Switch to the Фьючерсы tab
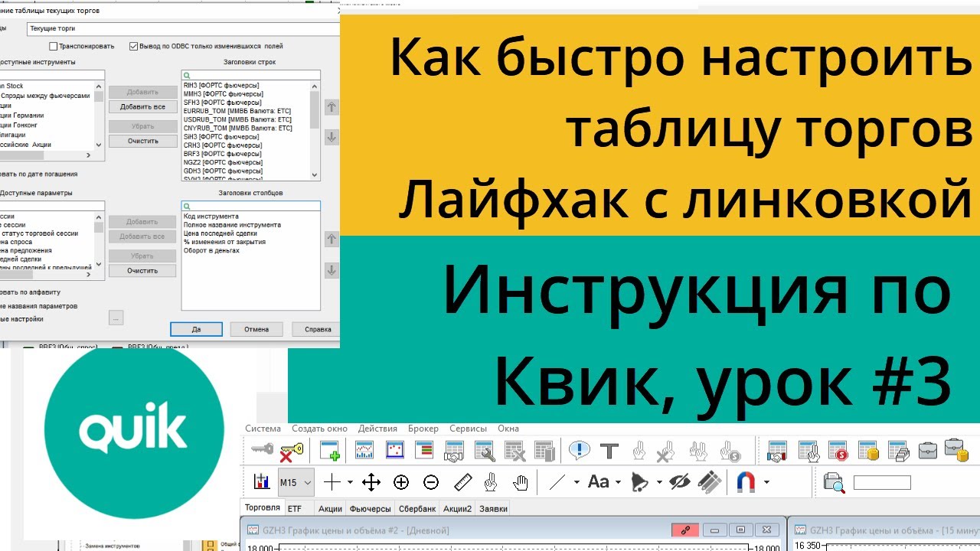The image size is (980, 551). click(371, 508)
